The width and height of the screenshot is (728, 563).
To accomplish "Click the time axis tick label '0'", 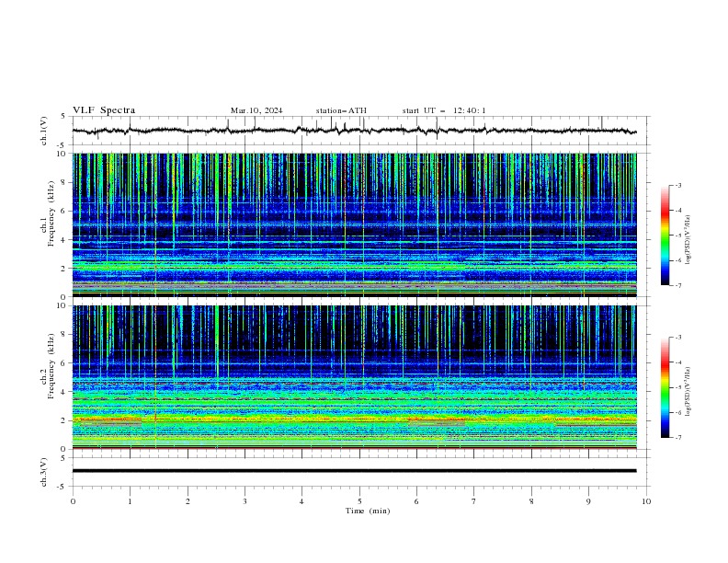I will (73, 501).
